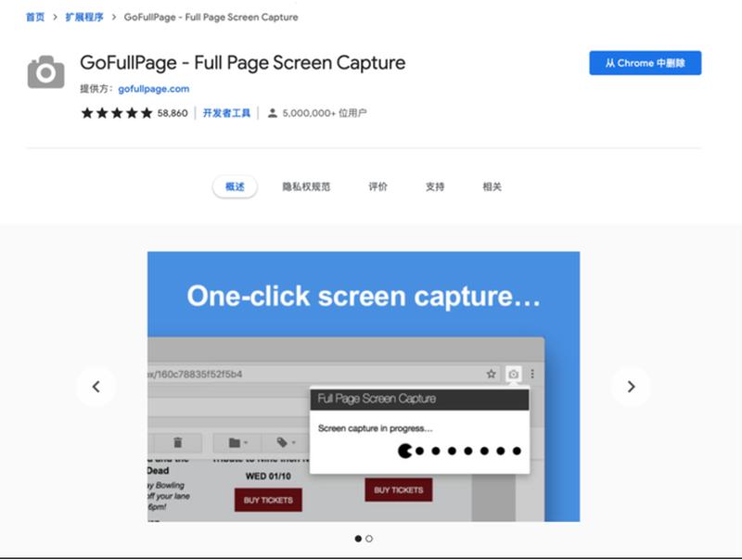
Task: Show next screenshot with right arrow
Action: (631, 387)
